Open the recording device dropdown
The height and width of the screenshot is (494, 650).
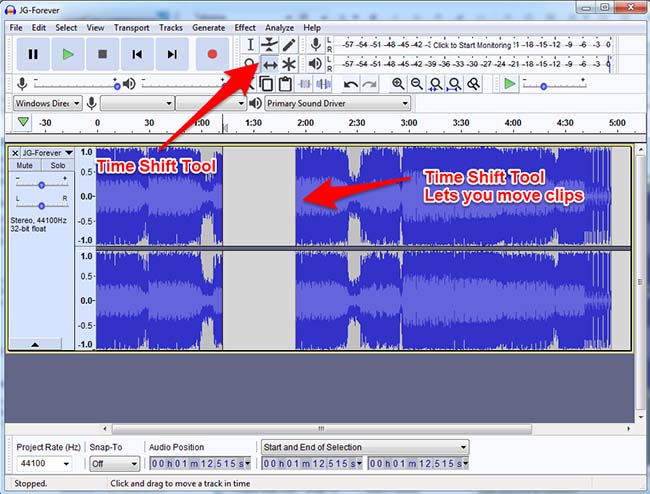[x=137, y=103]
